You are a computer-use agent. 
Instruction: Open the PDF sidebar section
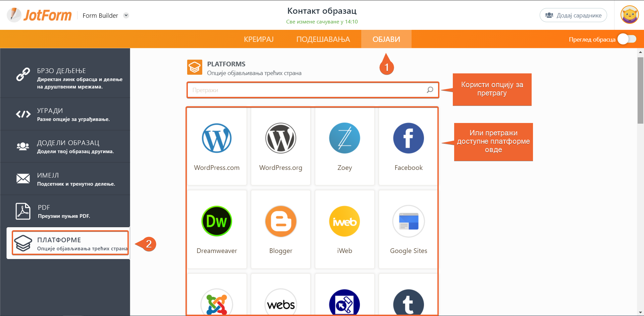point(65,211)
